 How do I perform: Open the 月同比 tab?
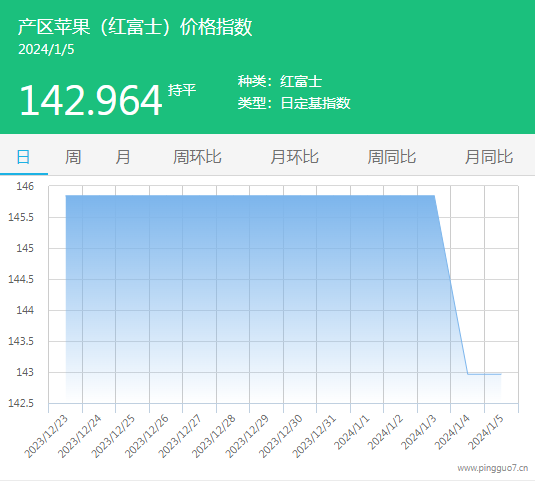tap(489, 157)
